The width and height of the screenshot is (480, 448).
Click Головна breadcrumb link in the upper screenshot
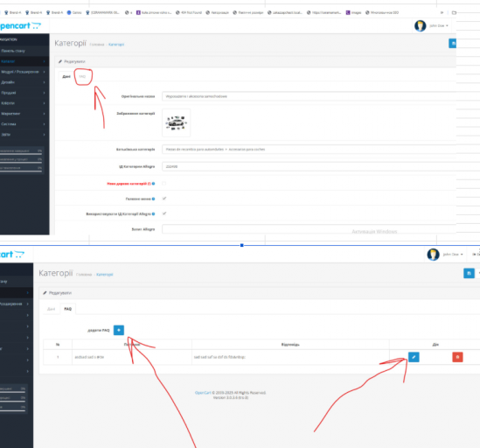[x=97, y=45]
